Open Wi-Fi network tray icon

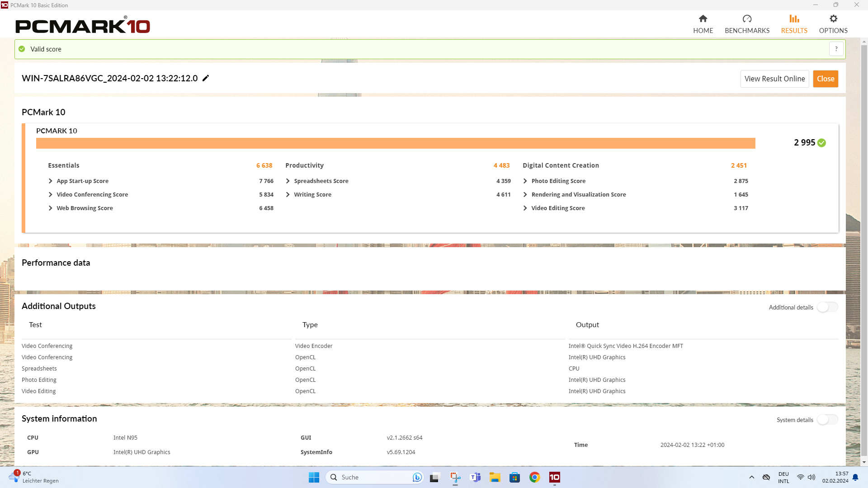coord(800,477)
